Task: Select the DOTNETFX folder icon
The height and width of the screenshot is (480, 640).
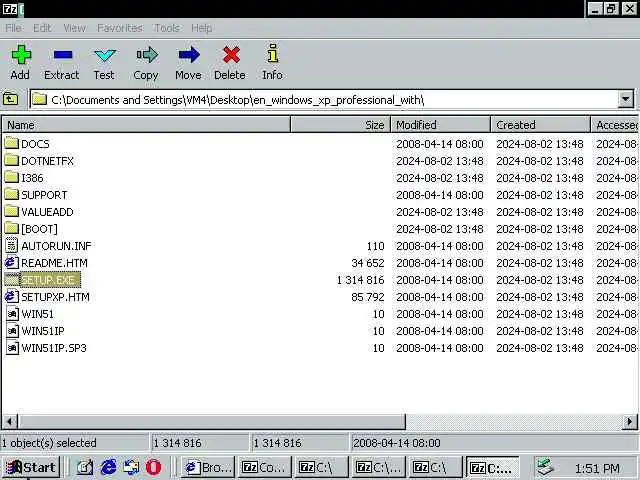Action: [x=11, y=160]
